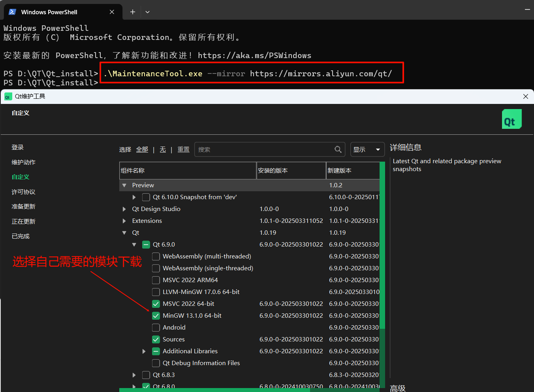Click the aka.ms/PSWindows URL in PowerShell
This screenshot has height=392, width=534.
point(254,56)
